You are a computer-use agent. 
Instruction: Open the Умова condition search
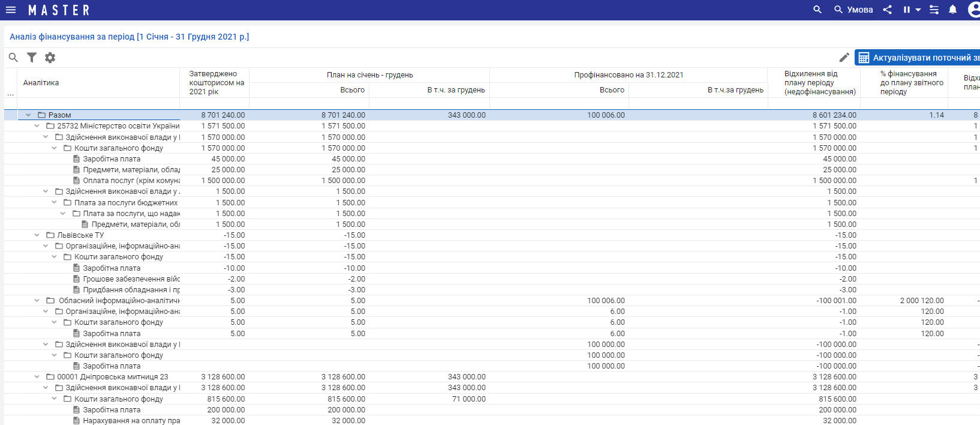click(853, 10)
